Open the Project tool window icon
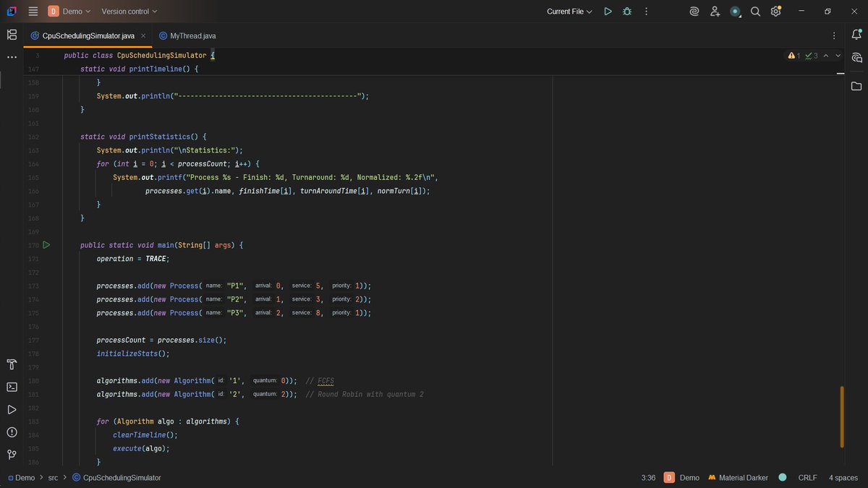 click(12, 35)
